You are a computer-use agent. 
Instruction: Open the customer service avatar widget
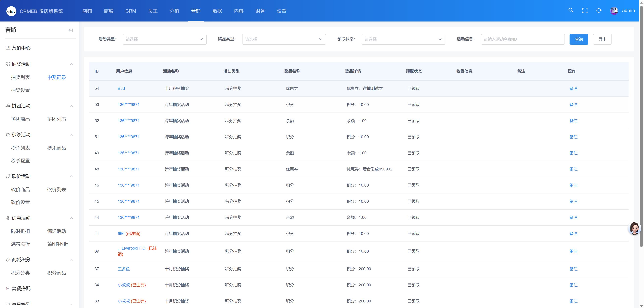[x=634, y=228]
